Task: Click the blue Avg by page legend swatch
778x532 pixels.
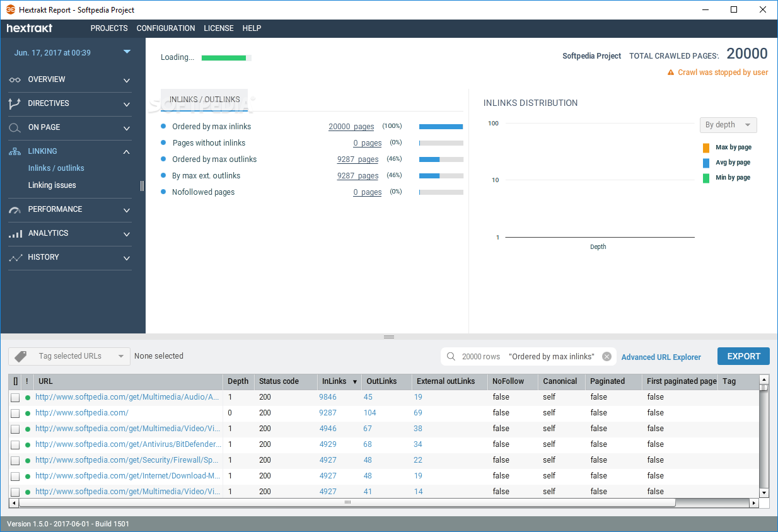Action: coord(706,163)
